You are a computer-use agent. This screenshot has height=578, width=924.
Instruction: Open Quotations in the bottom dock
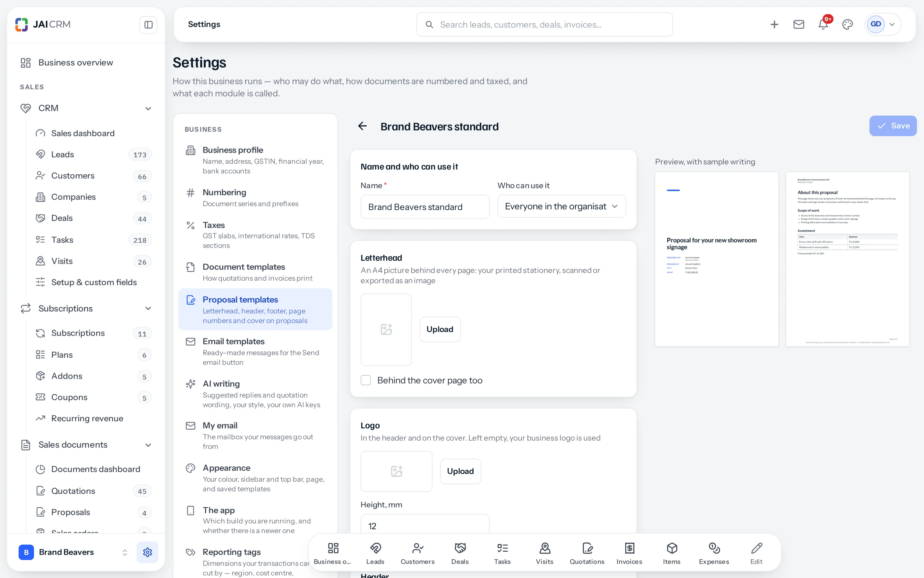(587, 553)
